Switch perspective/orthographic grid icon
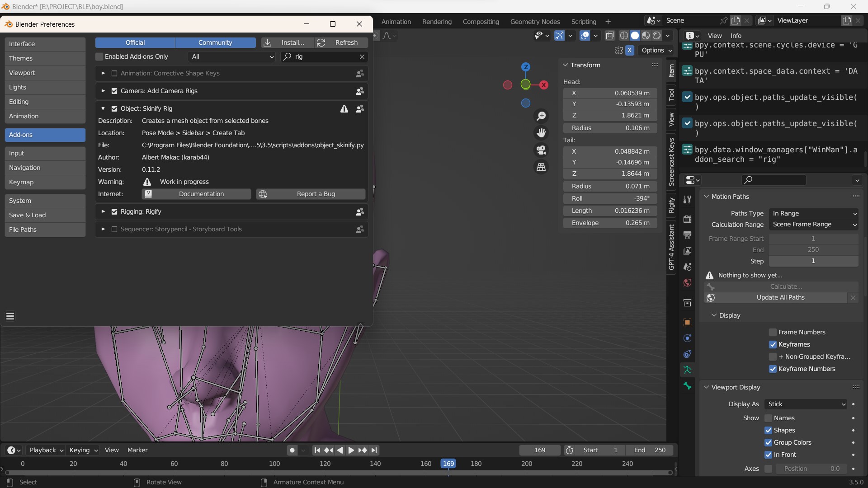 [x=541, y=167]
